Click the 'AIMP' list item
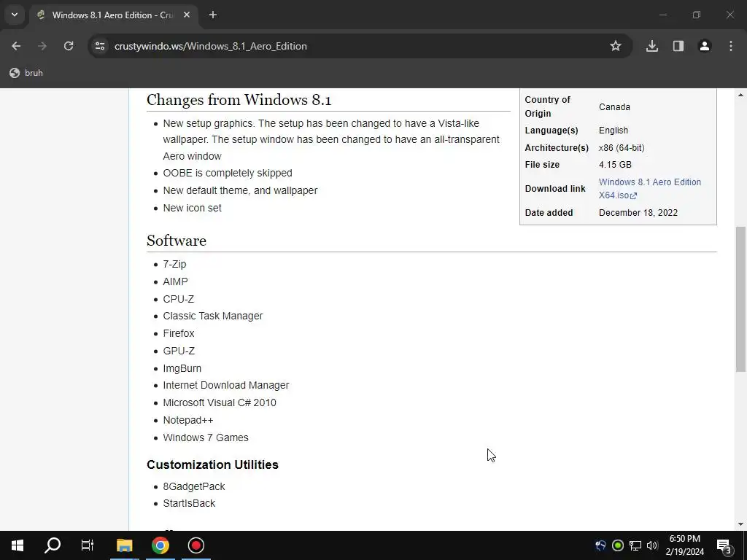Screen dimensions: 747x560 (x=175, y=282)
